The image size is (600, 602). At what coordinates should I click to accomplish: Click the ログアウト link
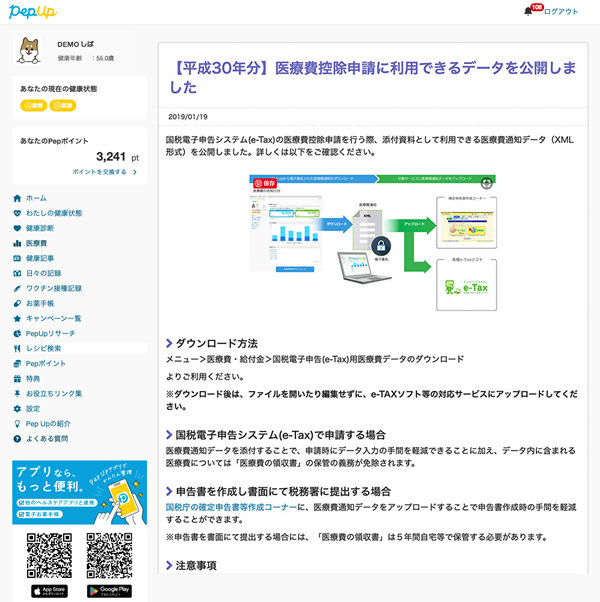561,12
